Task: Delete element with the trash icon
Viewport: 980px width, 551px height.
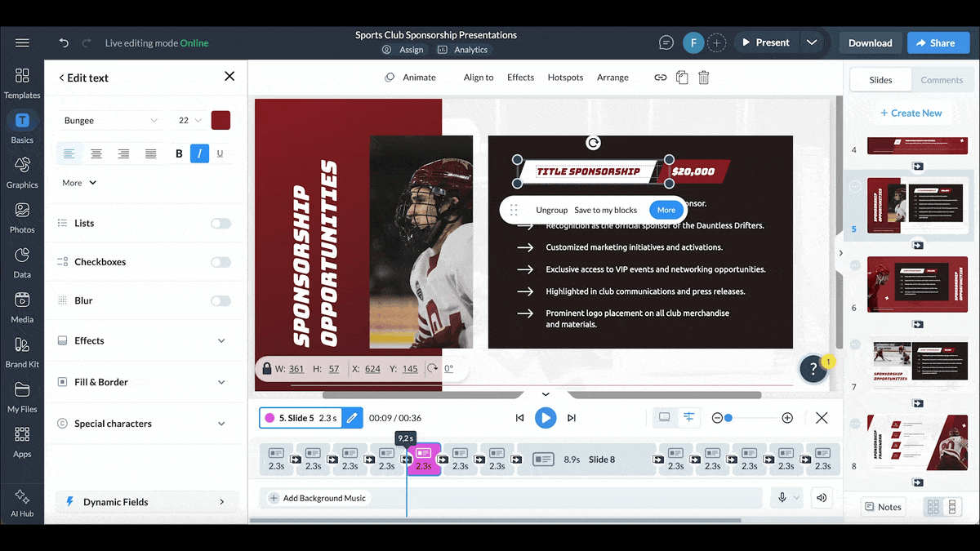Action: click(x=703, y=78)
